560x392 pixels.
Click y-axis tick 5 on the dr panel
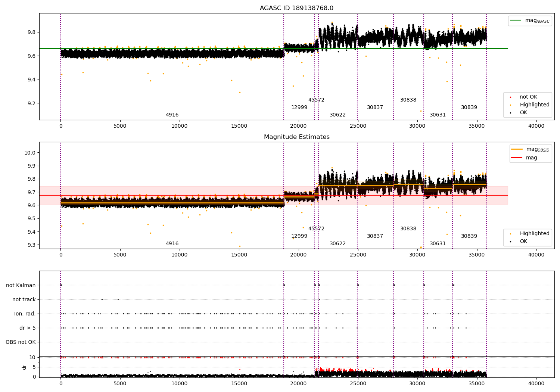point(34,367)
